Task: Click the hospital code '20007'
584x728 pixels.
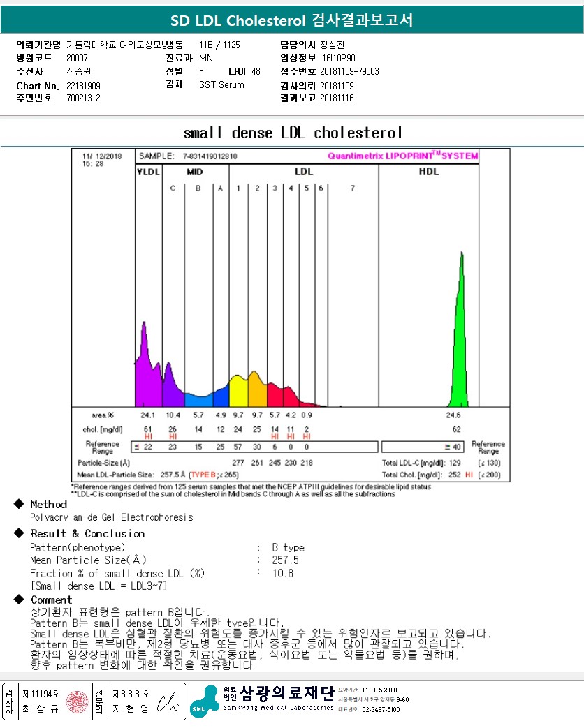Action: [x=77, y=58]
